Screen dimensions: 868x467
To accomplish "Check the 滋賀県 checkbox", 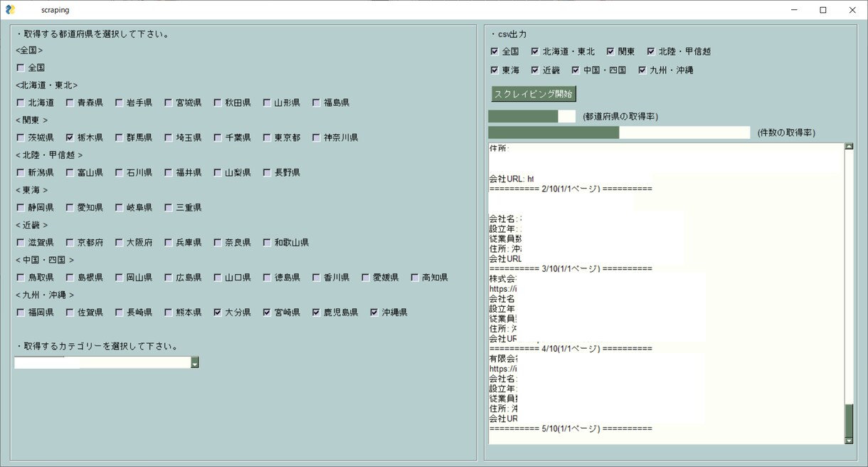I will click(x=21, y=242).
